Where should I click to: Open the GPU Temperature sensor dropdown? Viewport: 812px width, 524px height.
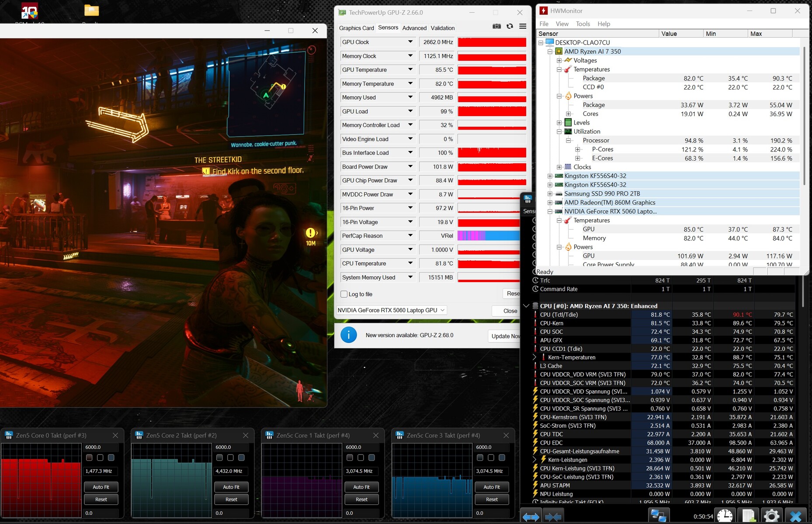pyautogui.click(x=410, y=70)
